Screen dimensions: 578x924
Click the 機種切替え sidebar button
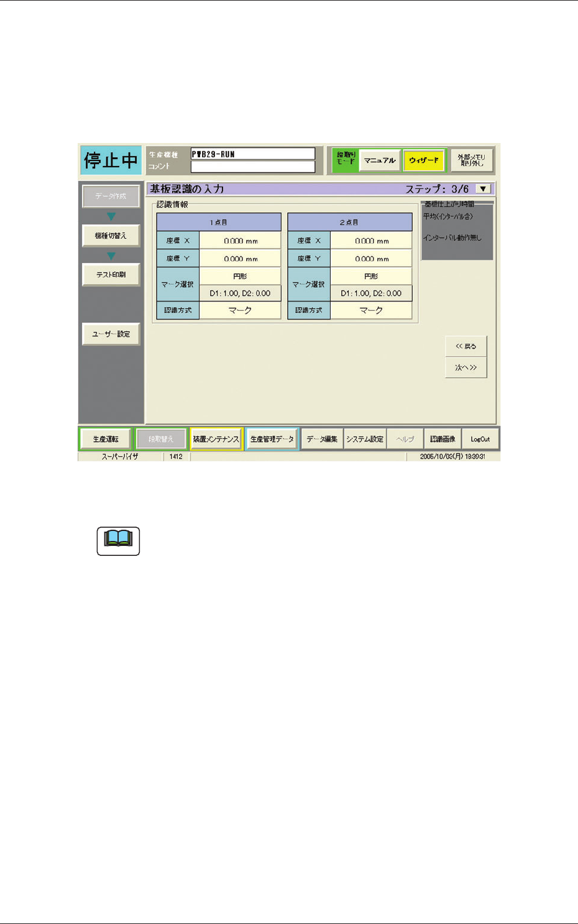point(111,236)
